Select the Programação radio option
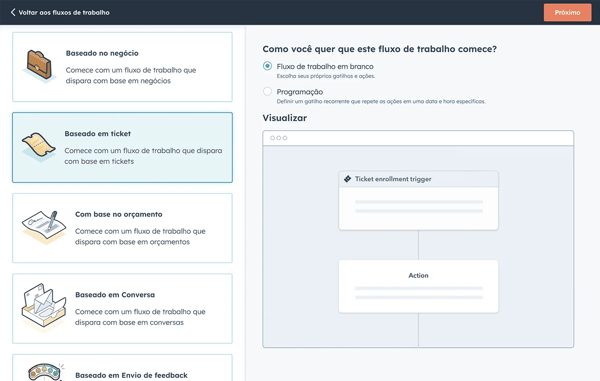This screenshot has width=600, height=381. click(267, 91)
